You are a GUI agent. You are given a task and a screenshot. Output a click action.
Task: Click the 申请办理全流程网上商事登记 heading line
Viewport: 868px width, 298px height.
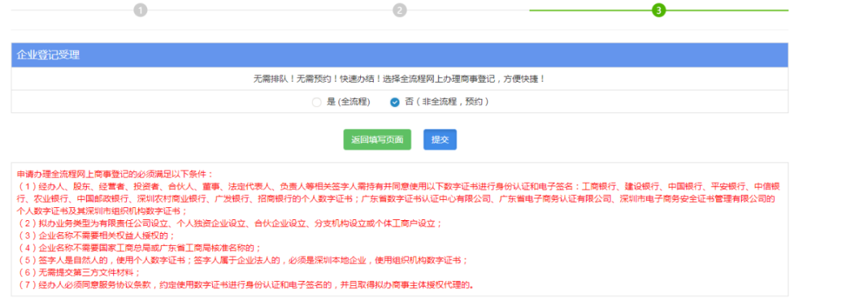pos(115,173)
